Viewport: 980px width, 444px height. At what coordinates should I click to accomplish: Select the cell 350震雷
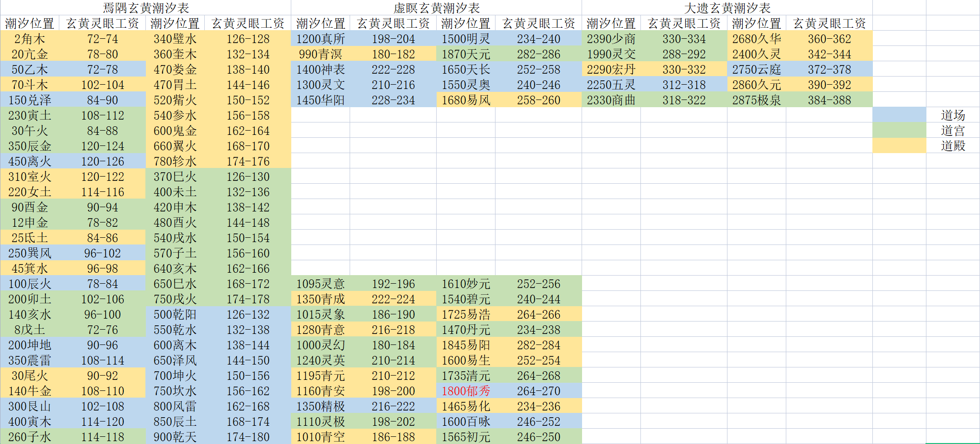point(30,360)
